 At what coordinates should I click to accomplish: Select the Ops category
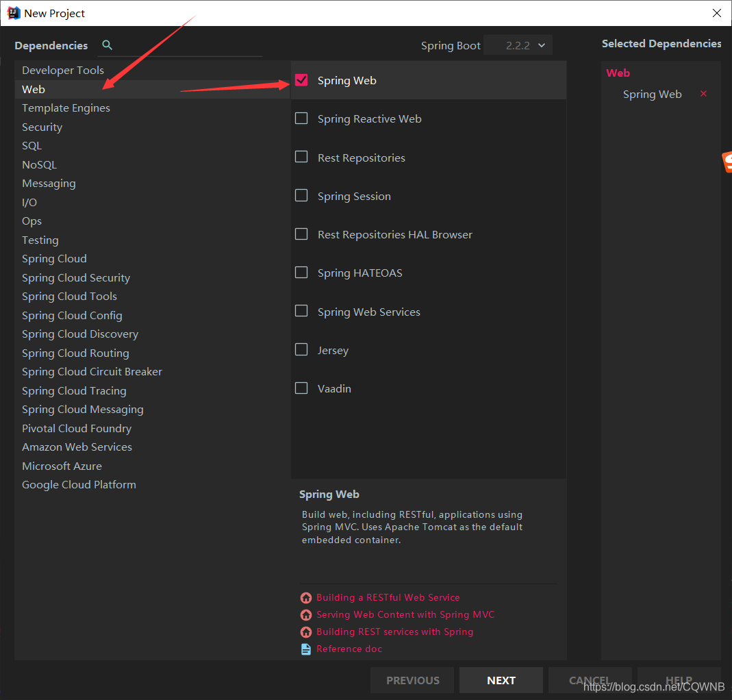coord(152,221)
